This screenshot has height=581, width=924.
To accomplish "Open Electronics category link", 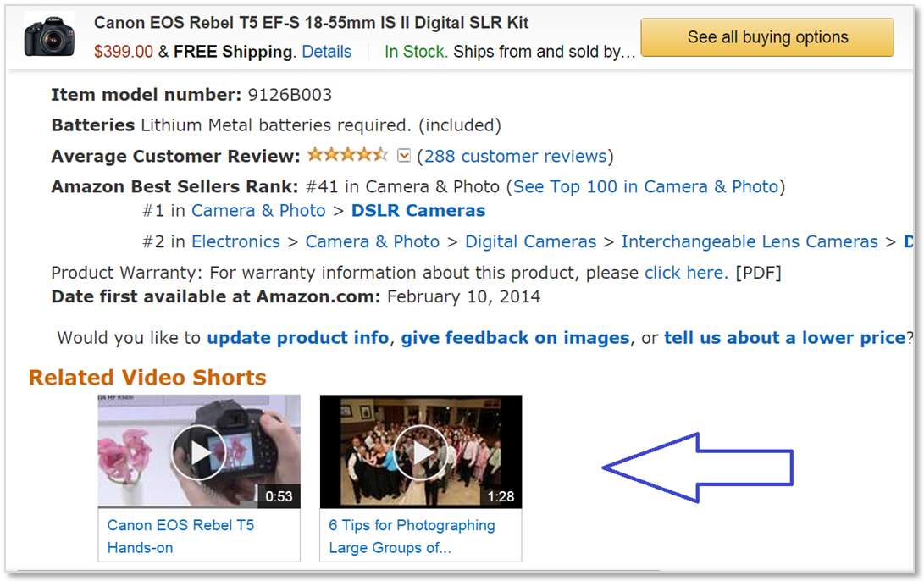I will point(235,241).
